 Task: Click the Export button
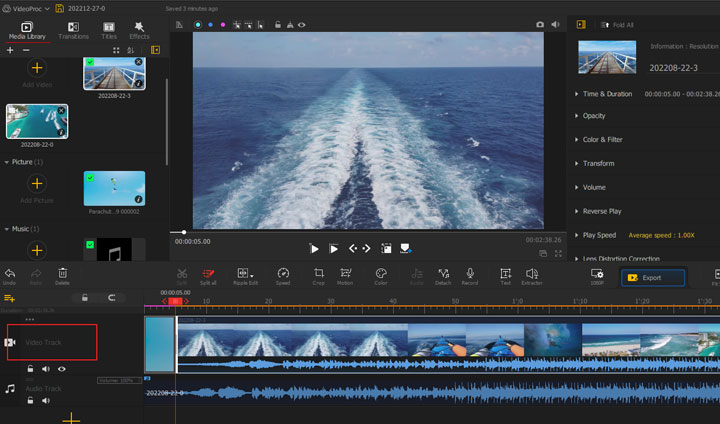click(653, 278)
